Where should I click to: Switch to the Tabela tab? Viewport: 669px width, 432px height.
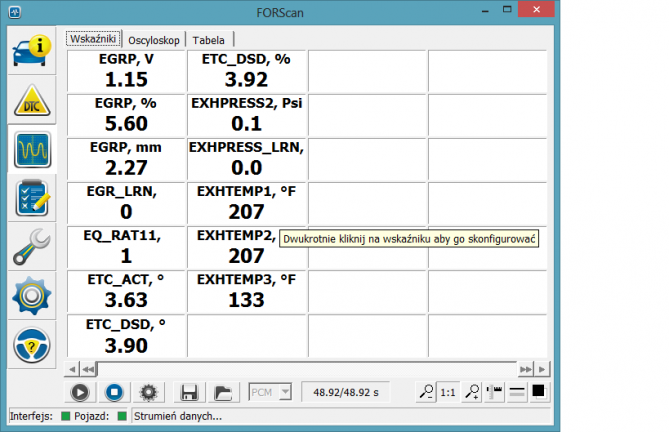[210, 39]
